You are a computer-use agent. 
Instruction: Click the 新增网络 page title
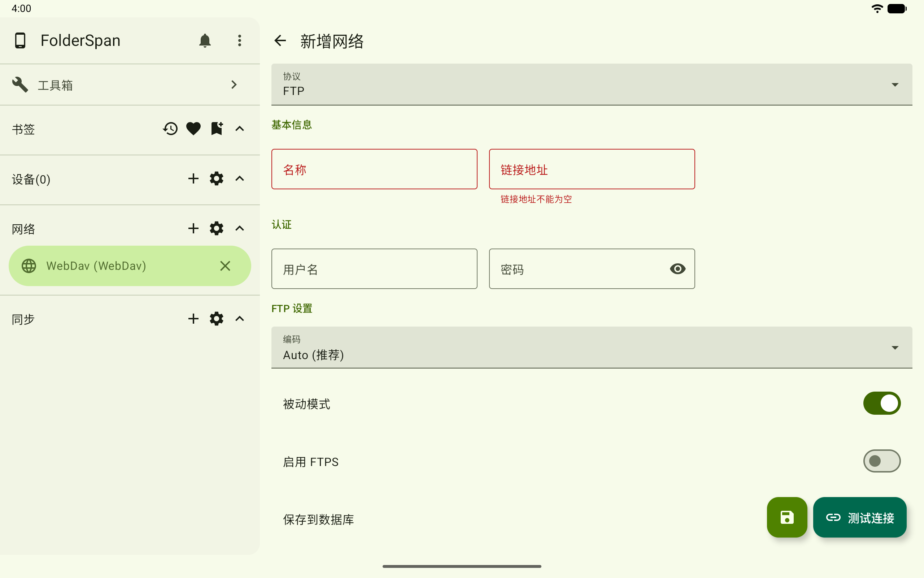[x=332, y=41]
